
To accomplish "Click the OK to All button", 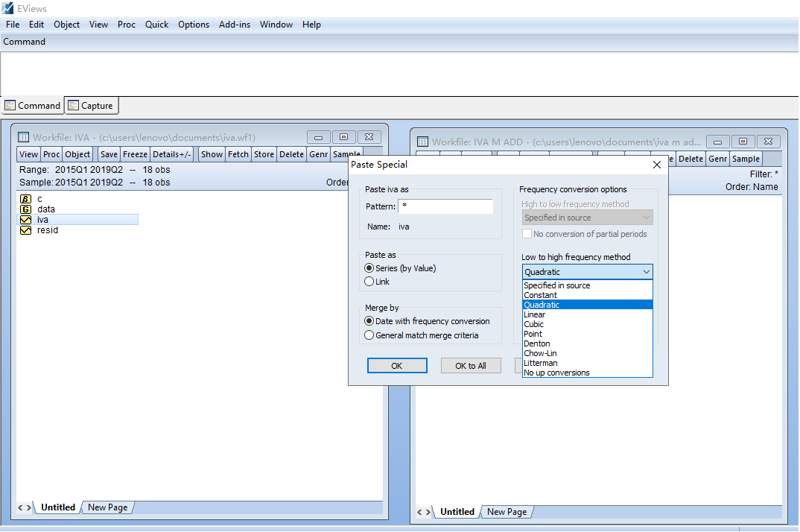I will click(x=471, y=366).
